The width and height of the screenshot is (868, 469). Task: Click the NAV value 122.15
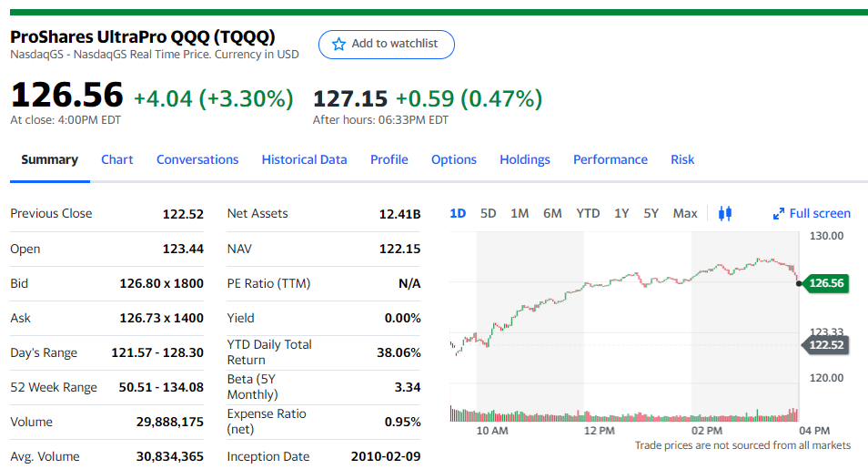point(399,249)
